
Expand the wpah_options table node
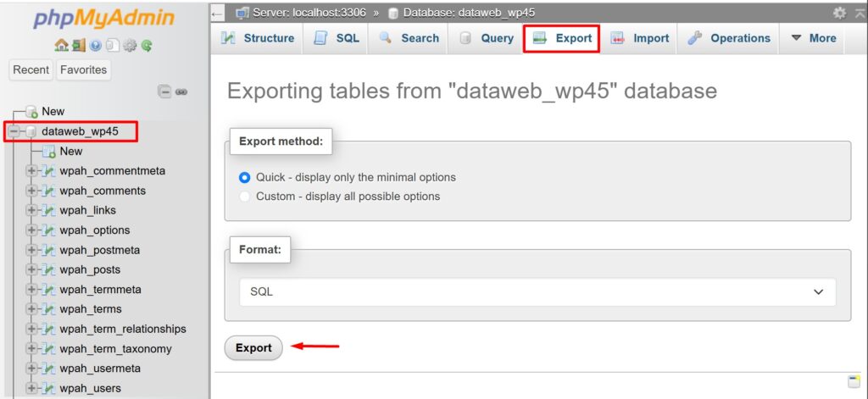click(x=31, y=230)
